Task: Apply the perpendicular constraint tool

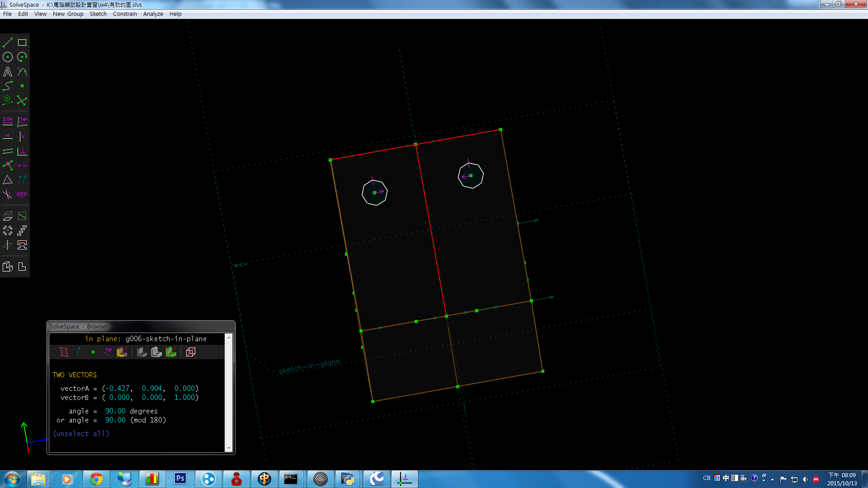Action: pos(22,151)
